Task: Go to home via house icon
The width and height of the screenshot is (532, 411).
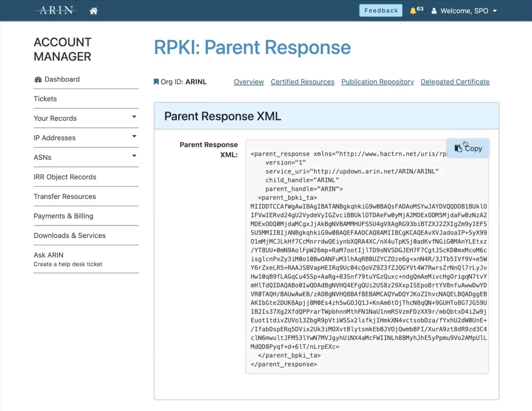Action: (x=93, y=11)
